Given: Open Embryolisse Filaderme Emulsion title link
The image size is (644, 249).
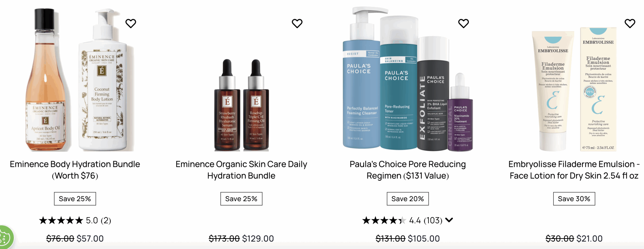Looking at the screenshot, I should point(574,170).
